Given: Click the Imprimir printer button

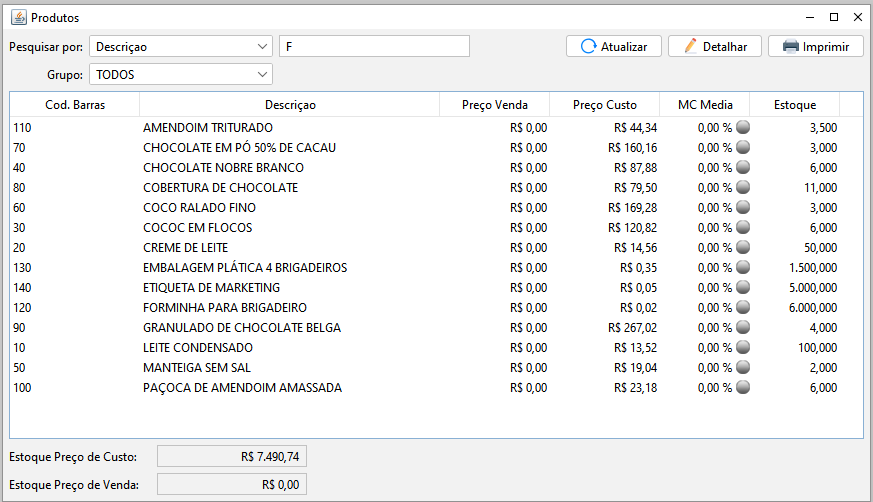Looking at the screenshot, I should 815,46.
